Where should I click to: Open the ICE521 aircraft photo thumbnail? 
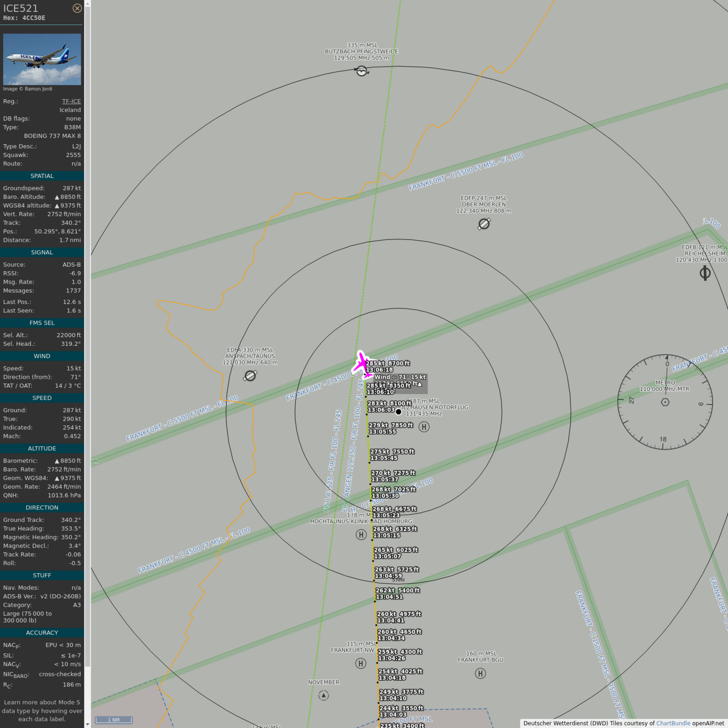tap(42, 59)
